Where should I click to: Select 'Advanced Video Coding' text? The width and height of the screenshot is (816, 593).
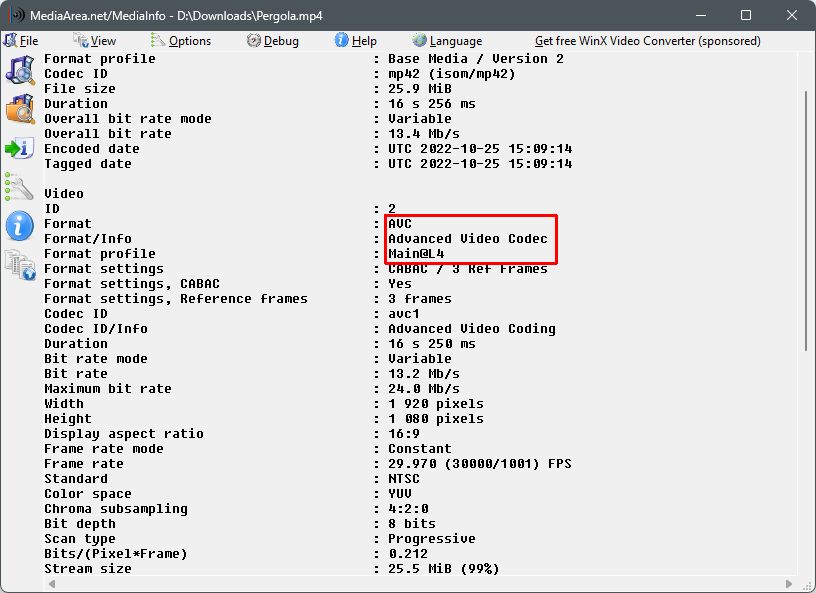pyautogui.click(x=471, y=329)
